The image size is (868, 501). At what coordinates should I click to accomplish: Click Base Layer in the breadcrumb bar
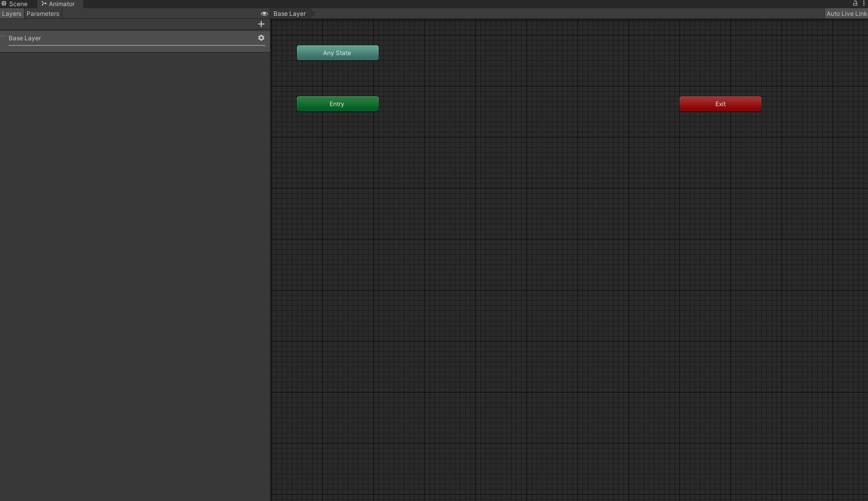(289, 14)
